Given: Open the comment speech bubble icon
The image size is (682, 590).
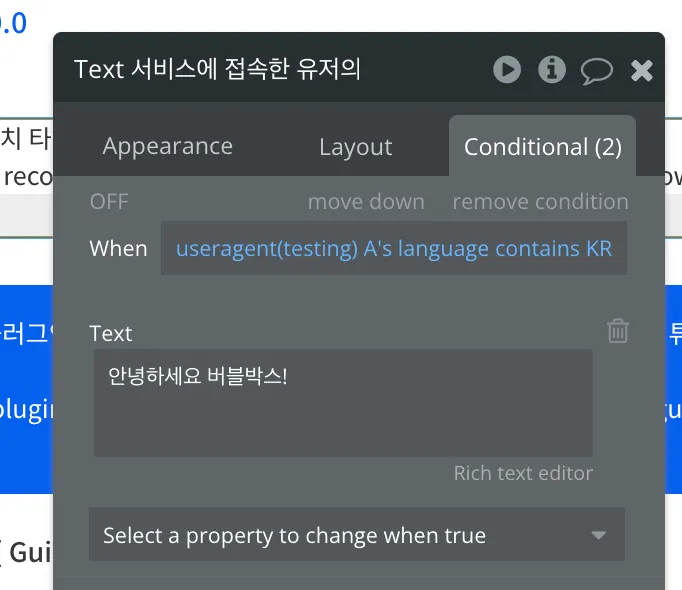Looking at the screenshot, I should pyautogui.click(x=597, y=70).
